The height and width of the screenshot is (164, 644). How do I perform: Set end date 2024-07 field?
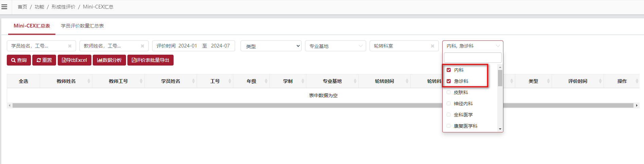point(220,46)
